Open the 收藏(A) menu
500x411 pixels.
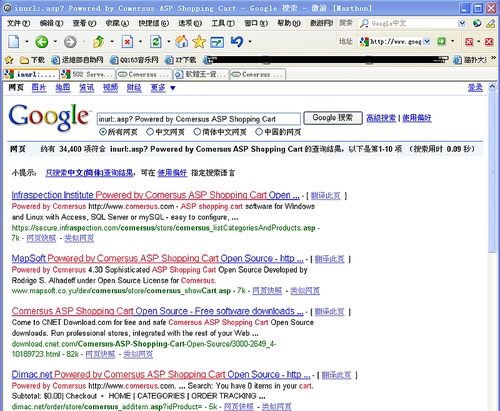coord(117,23)
